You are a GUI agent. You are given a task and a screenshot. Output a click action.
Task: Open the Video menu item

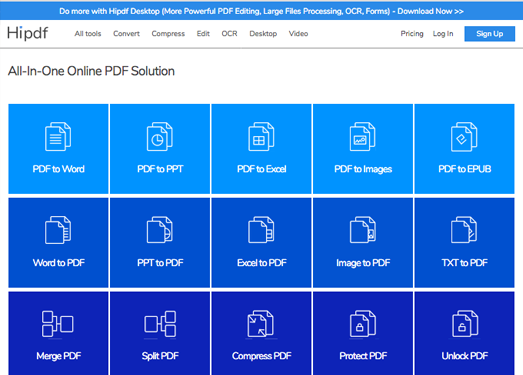(299, 34)
